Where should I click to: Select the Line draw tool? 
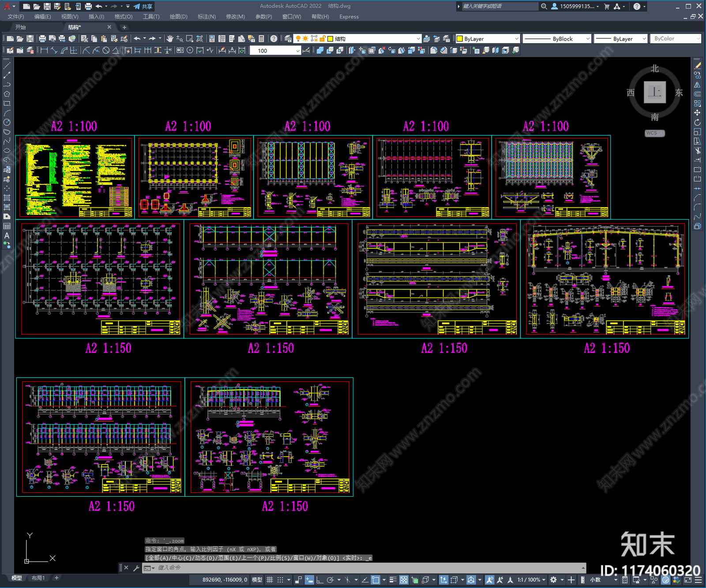pyautogui.click(x=7, y=65)
